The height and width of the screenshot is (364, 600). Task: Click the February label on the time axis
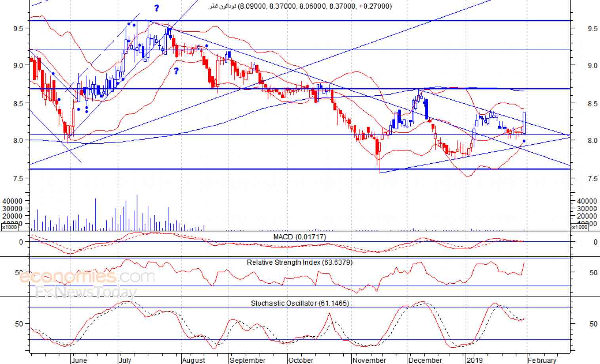[x=542, y=360]
